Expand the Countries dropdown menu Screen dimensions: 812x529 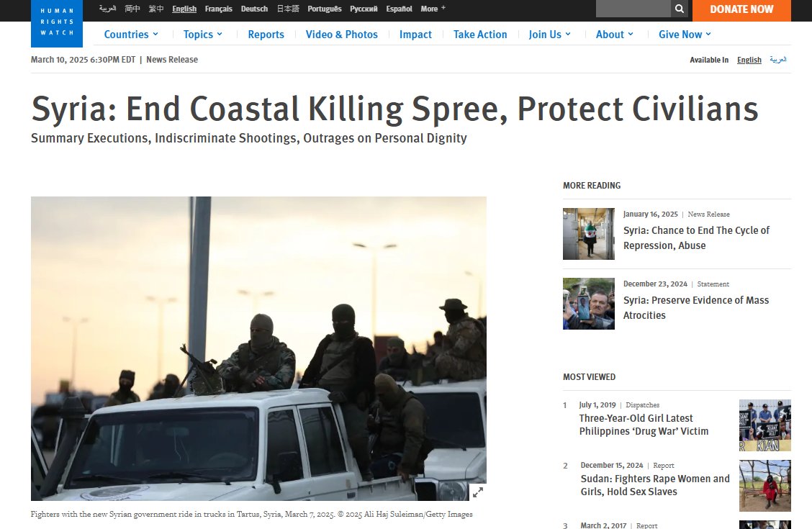[x=131, y=34]
